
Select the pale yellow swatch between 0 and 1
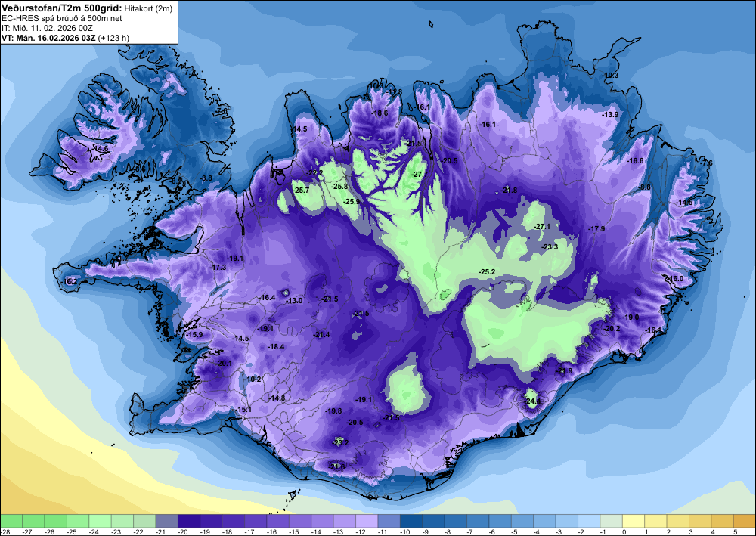(x=634, y=521)
